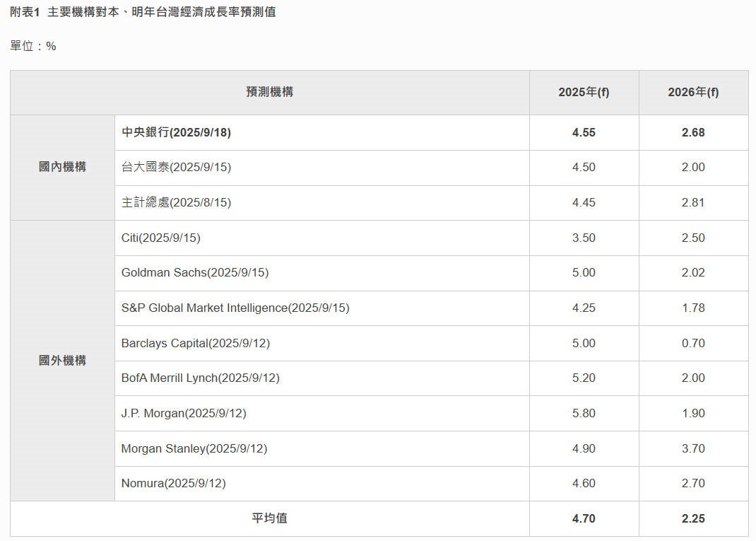
Task: Click the 預測機構 column header
Action: point(269,92)
